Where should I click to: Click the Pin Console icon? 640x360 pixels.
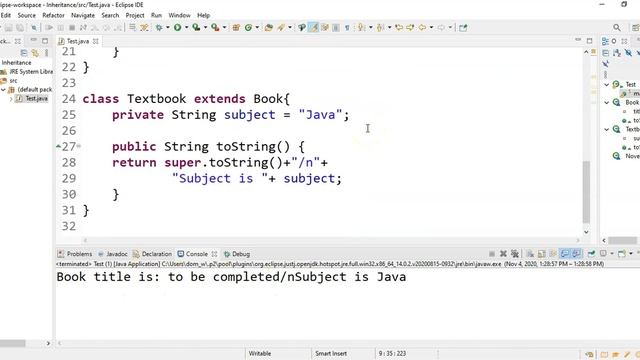pyautogui.click(x=591, y=254)
